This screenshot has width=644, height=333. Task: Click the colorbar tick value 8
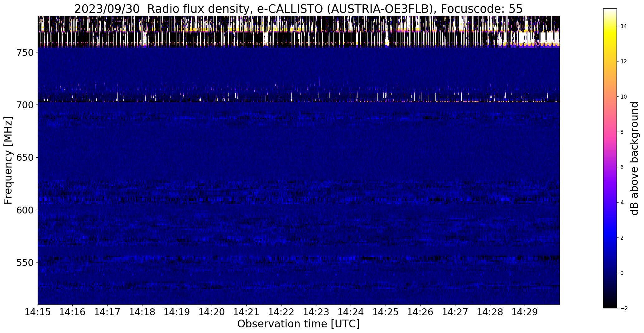[622, 132]
